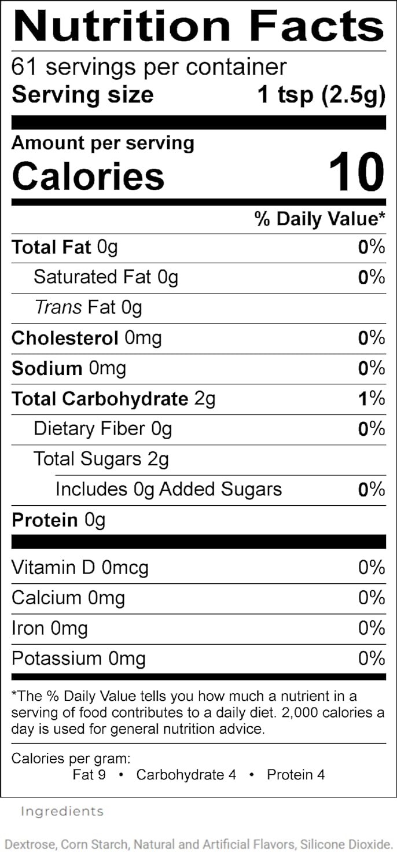Screen dimensions: 397x868
Task: Click the Total Carbohydrate 2g label
Action: click(113, 399)
